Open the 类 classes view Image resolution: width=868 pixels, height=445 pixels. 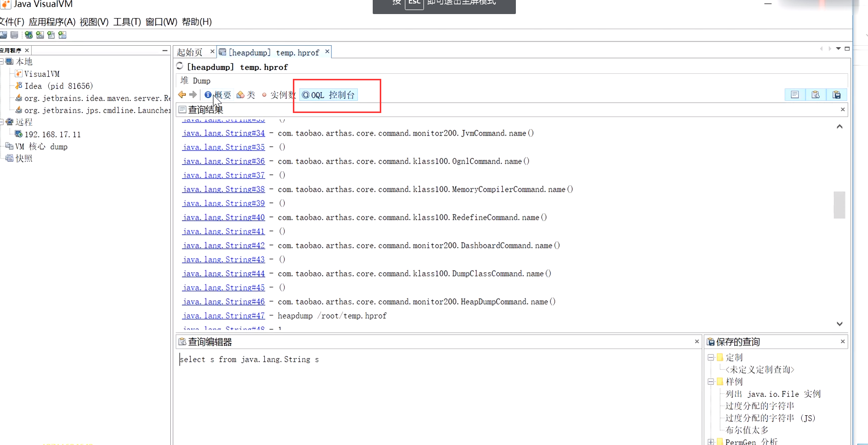246,94
